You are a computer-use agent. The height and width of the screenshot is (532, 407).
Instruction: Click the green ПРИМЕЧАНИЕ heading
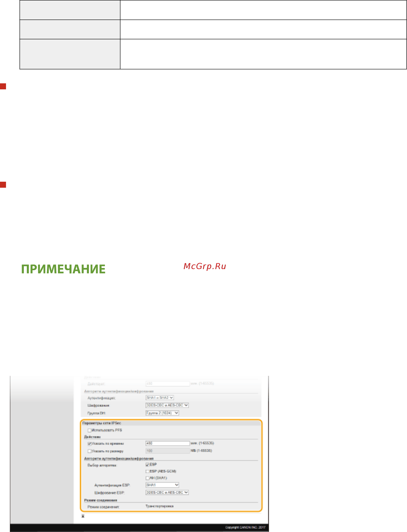(63, 269)
